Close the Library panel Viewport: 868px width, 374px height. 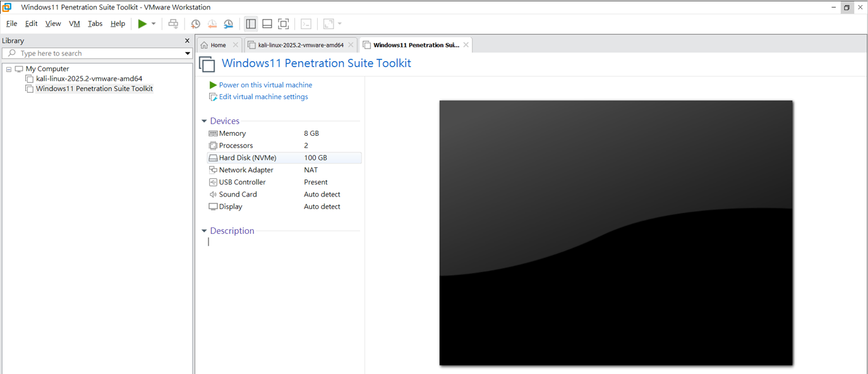tap(187, 40)
